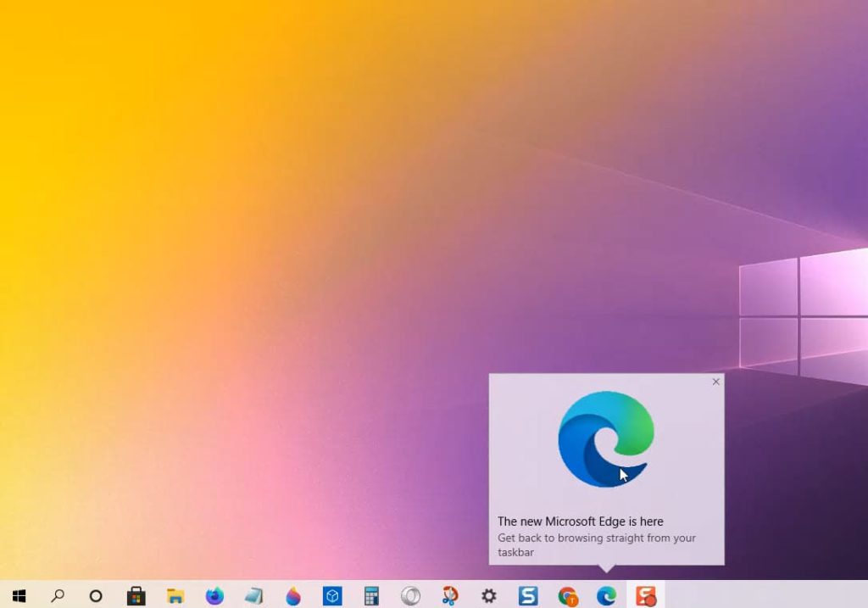This screenshot has height=608, width=868.
Task: Launch Firefox Nightly with the purple globe icon
Action: coord(214,595)
